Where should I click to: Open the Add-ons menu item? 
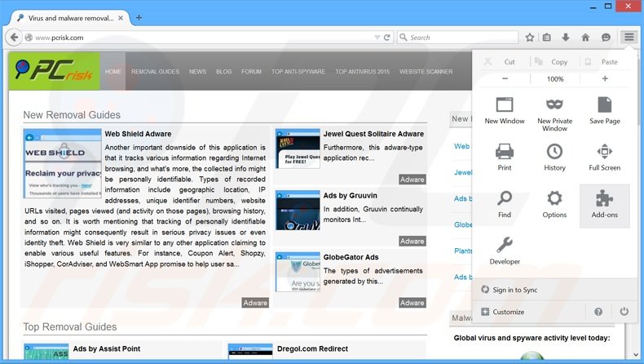[604, 205]
